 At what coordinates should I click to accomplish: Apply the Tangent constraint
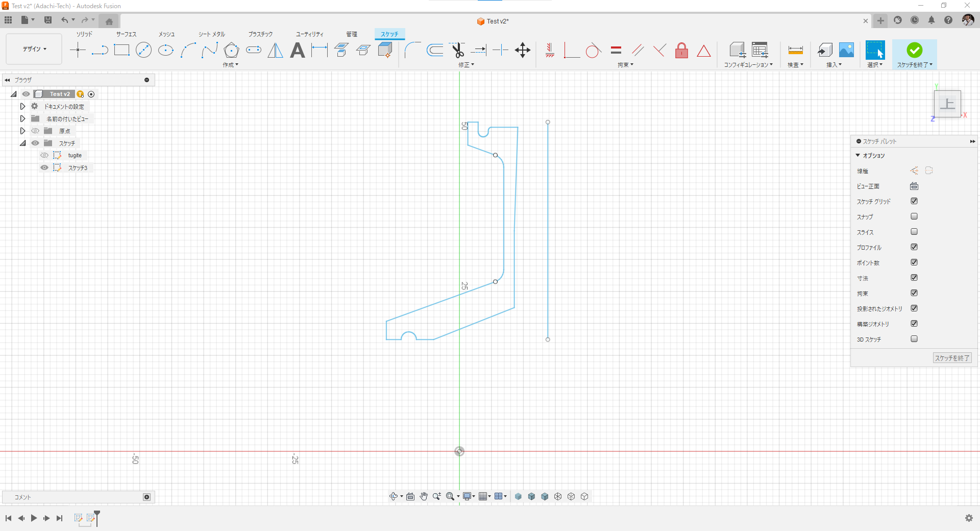pyautogui.click(x=593, y=50)
